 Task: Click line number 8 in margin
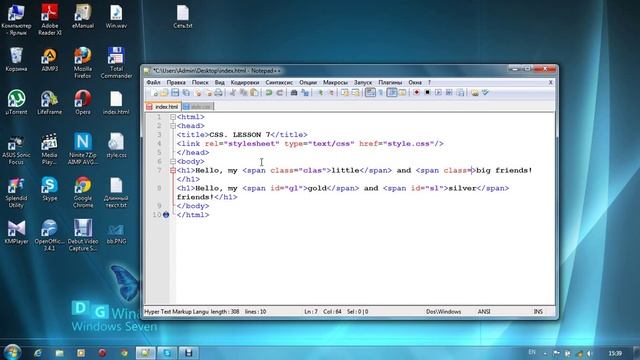[159, 188]
